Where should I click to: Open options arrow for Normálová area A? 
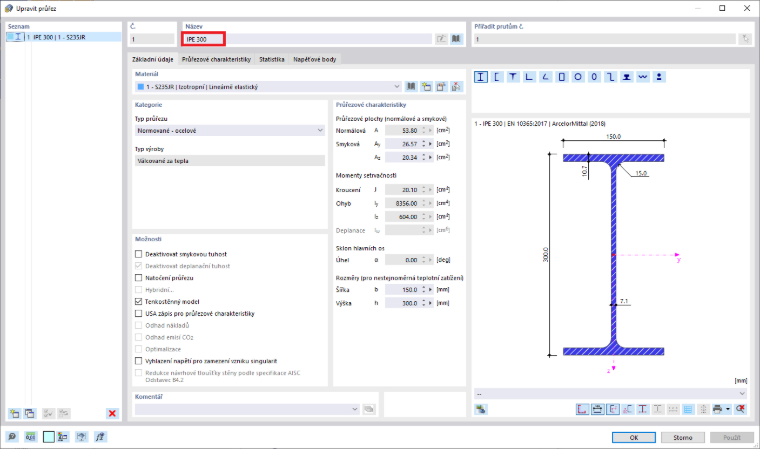(x=430, y=130)
